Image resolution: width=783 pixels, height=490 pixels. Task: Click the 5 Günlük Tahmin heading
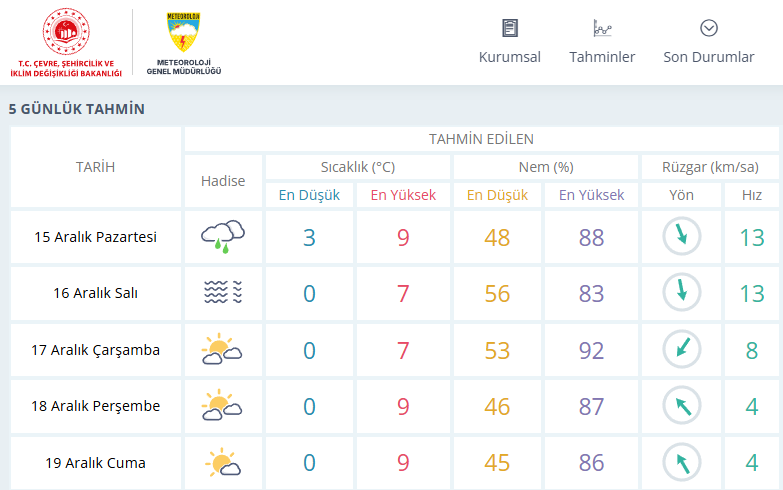point(77,109)
